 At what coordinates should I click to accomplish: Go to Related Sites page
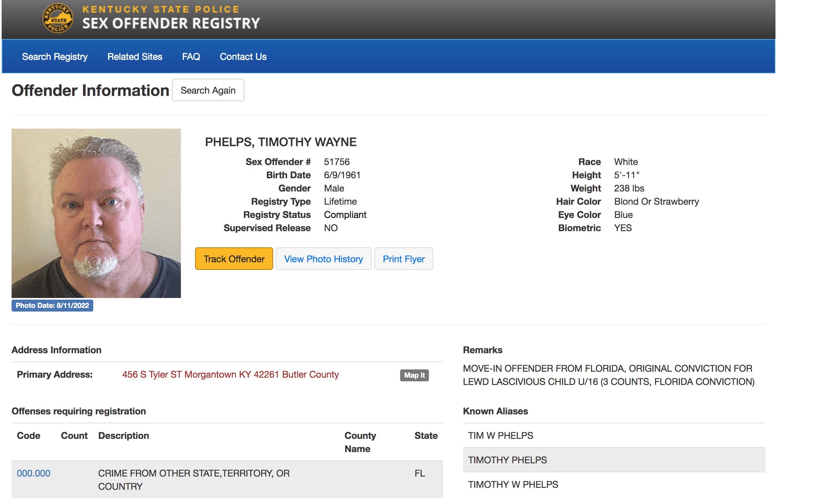(135, 57)
